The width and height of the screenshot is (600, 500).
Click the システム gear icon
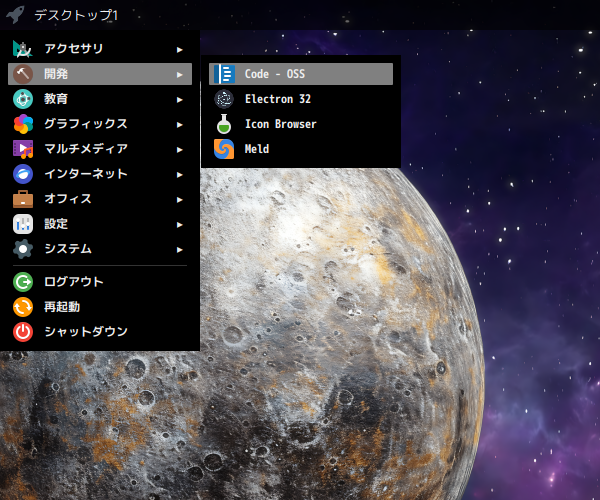click(23, 249)
